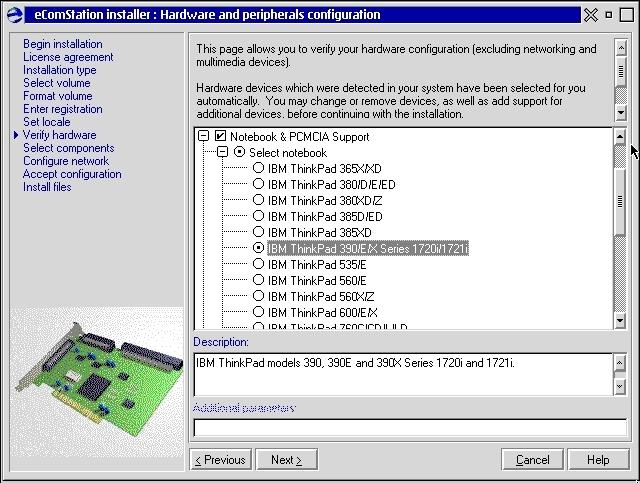Go to Set locale step
Screen dimensions: 640x483
tap(47, 122)
